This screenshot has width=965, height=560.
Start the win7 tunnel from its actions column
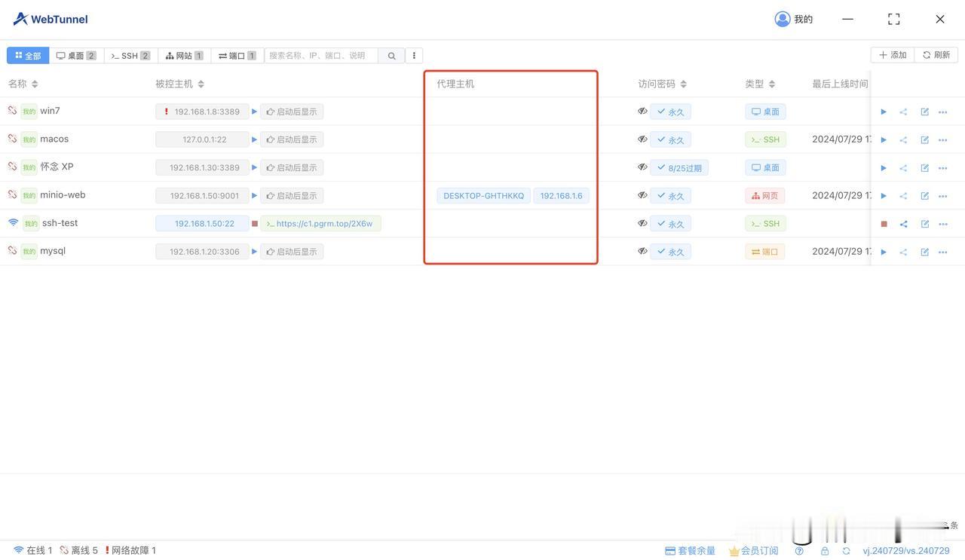click(884, 112)
